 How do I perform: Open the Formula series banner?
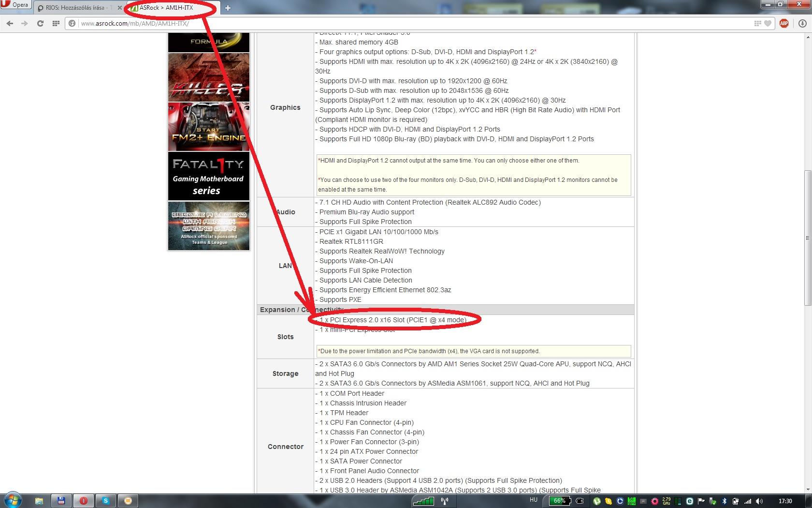[209, 43]
